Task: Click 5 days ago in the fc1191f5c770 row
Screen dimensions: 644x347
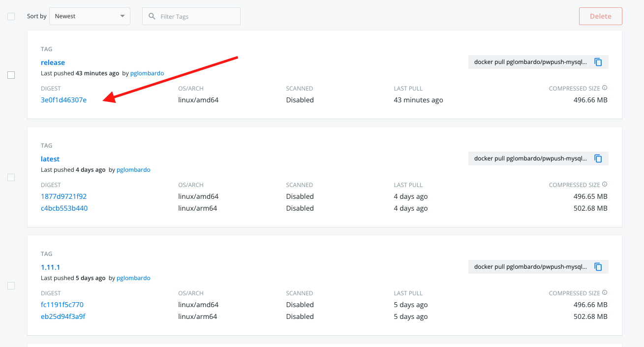Action: [411, 305]
